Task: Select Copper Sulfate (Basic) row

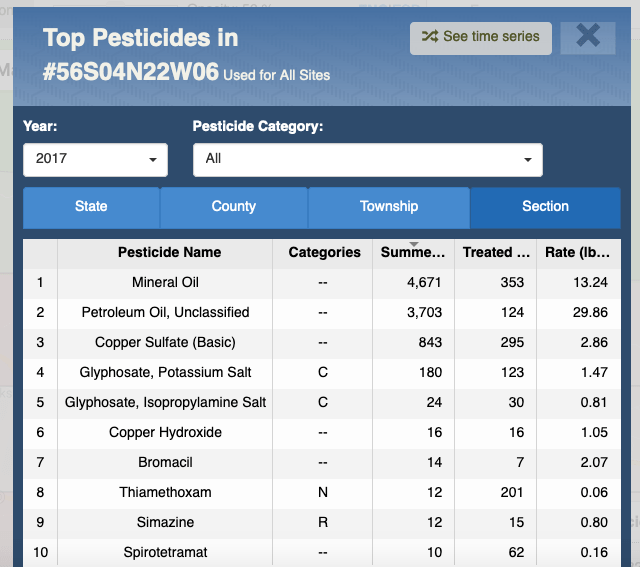Action: click(166, 343)
